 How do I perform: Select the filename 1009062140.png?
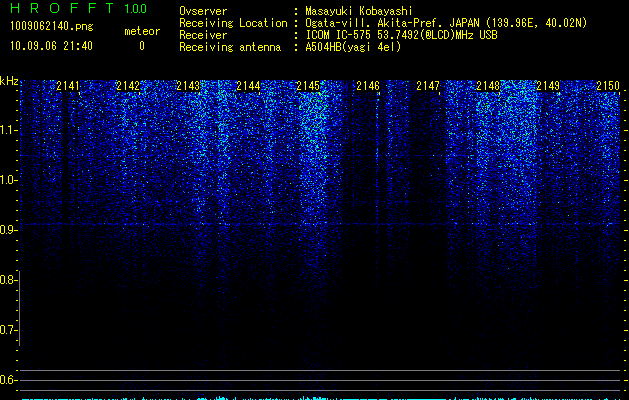coord(52,26)
